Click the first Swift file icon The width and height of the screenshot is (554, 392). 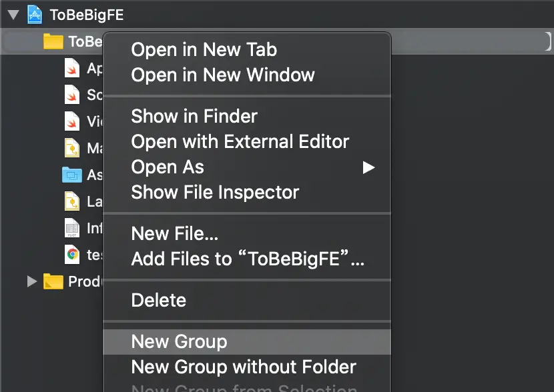[72, 68]
